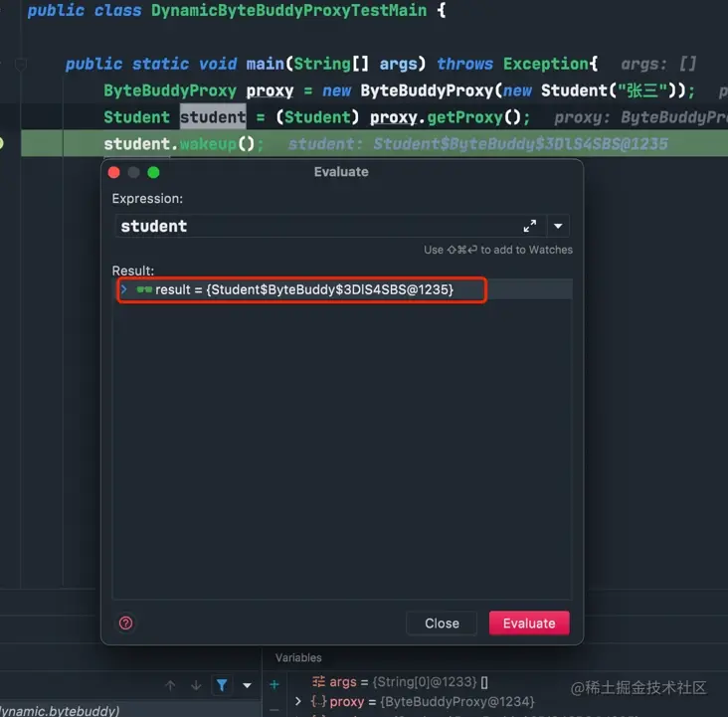The image size is (728, 717).
Task: Add a new watch with plus icon
Action: click(x=274, y=684)
